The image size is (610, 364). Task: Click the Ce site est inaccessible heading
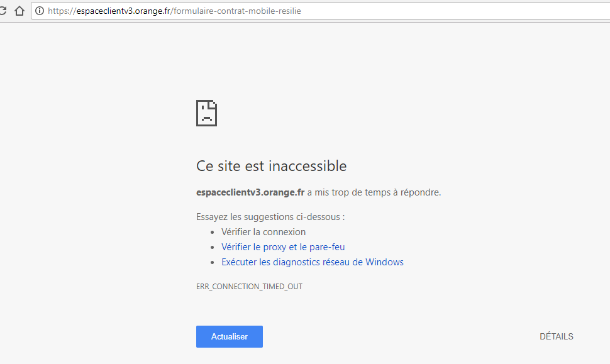tap(271, 166)
